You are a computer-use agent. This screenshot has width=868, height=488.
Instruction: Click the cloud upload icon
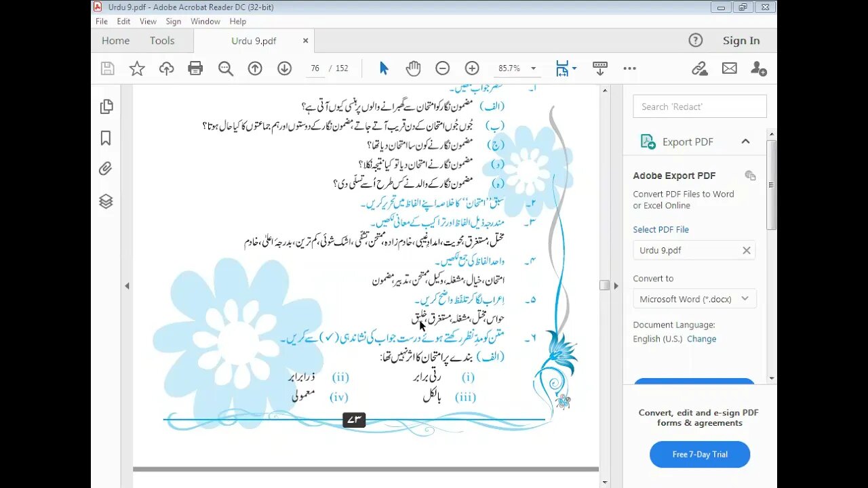pos(166,68)
